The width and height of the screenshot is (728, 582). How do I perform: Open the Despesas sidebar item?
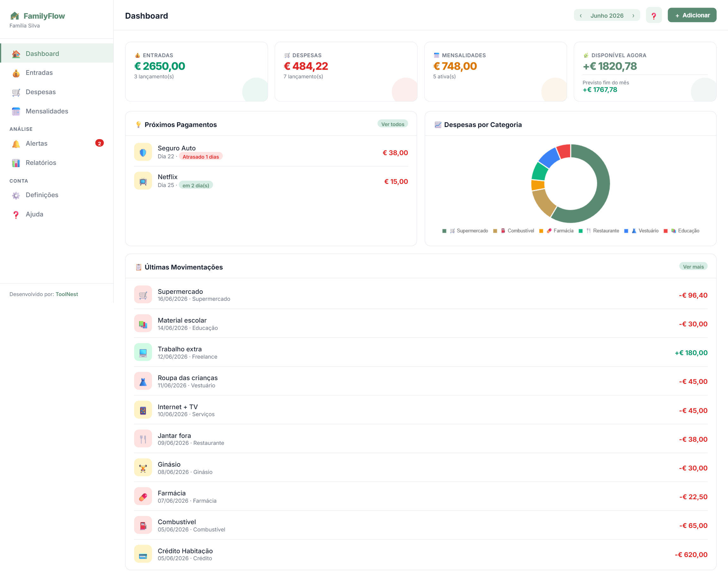pyautogui.click(x=57, y=92)
